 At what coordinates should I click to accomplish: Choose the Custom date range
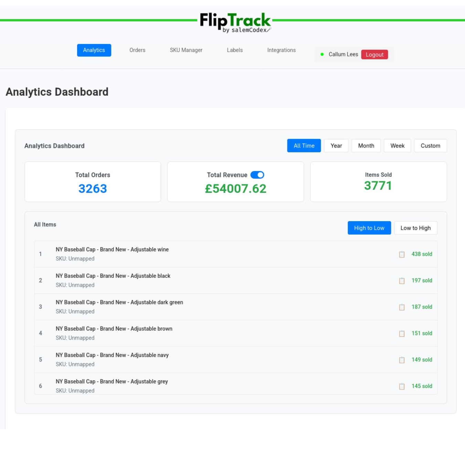click(x=430, y=146)
